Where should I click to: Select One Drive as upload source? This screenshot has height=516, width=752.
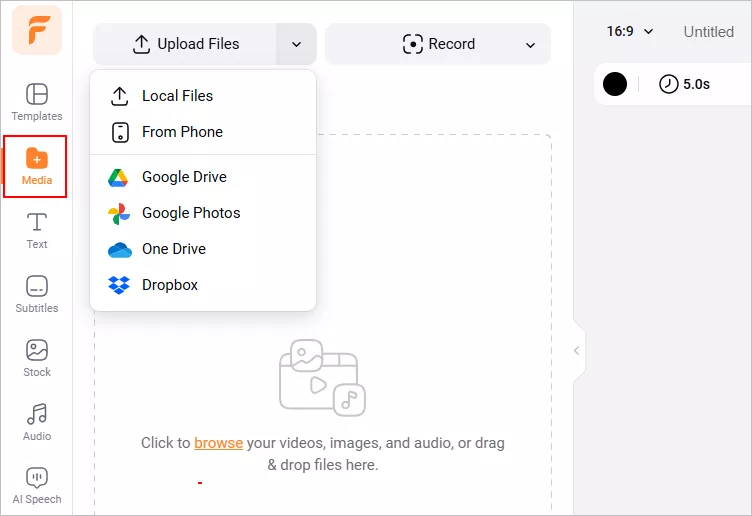click(x=203, y=249)
